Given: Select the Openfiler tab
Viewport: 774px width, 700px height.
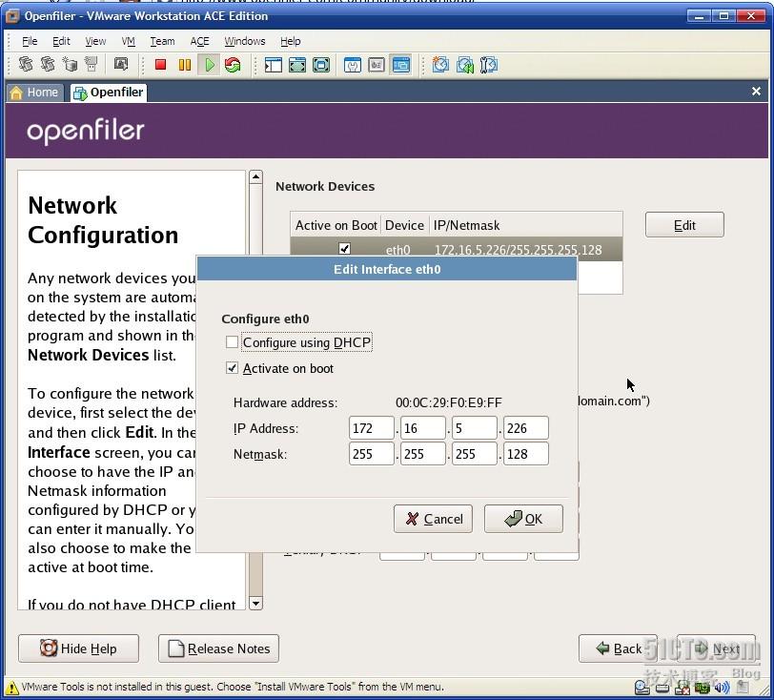Looking at the screenshot, I should coord(109,93).
